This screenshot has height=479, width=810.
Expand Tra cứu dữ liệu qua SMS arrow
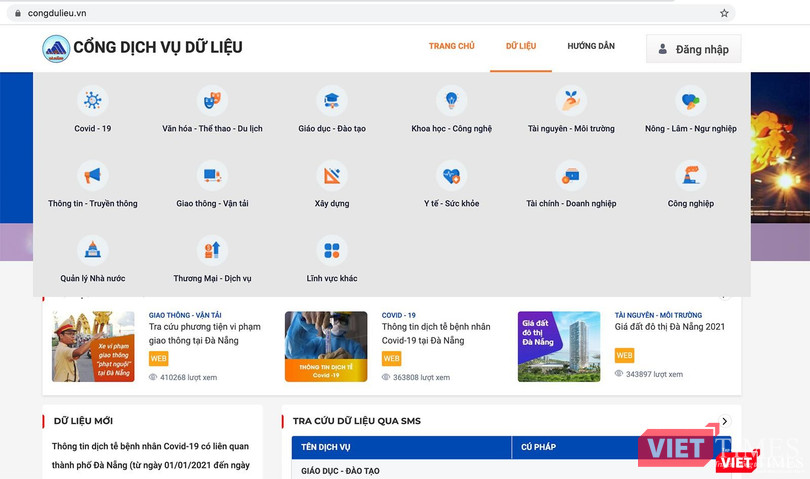(725, 421)
